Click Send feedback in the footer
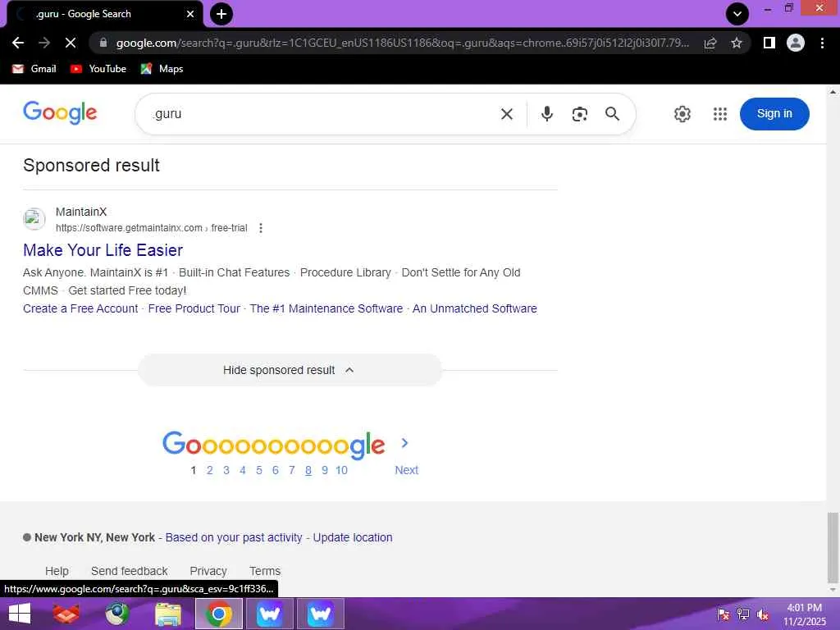This screenshot has height=630, width=840. click(x=129, y=571)
